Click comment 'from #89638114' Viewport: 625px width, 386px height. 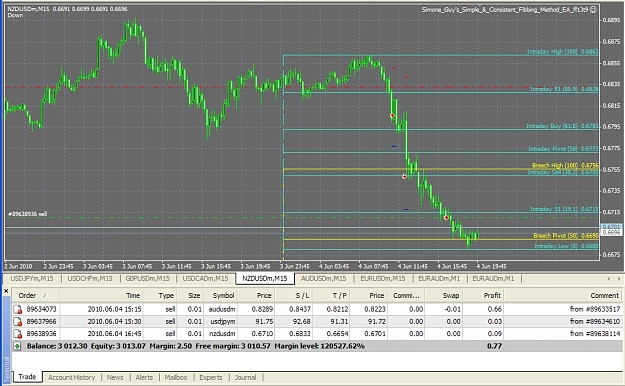point(595,334)
